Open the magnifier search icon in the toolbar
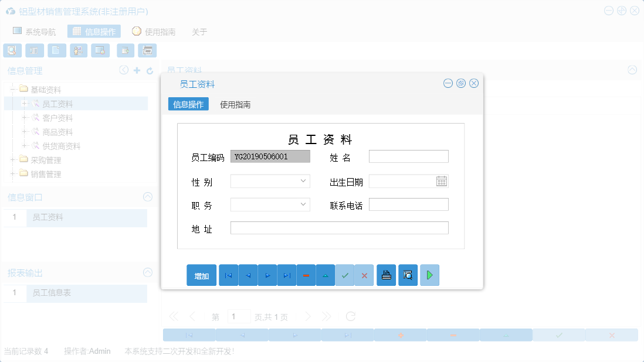Image resolution: width=644 pixels, height=362 pixels. 12,50
